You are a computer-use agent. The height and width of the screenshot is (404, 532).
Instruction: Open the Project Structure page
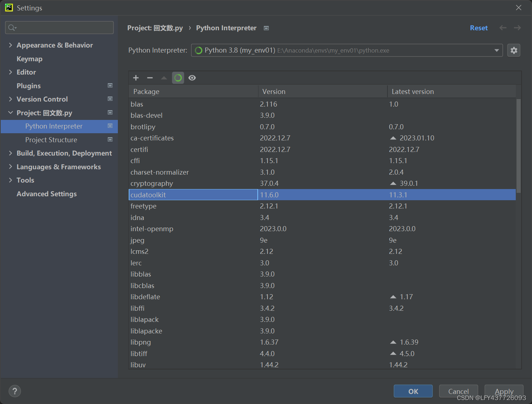point(51,140)
